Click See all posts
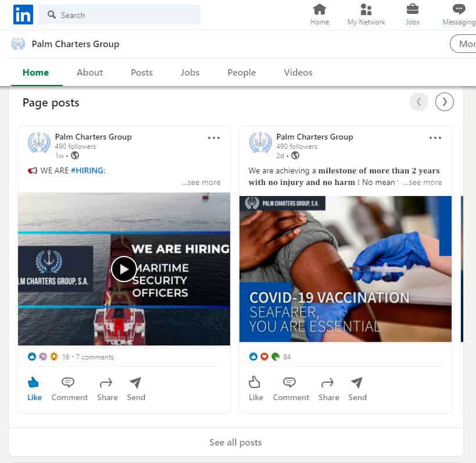Image resolution: width=476 pixels, height=463 pixels. pyautogui.click(x=235, y=443)
